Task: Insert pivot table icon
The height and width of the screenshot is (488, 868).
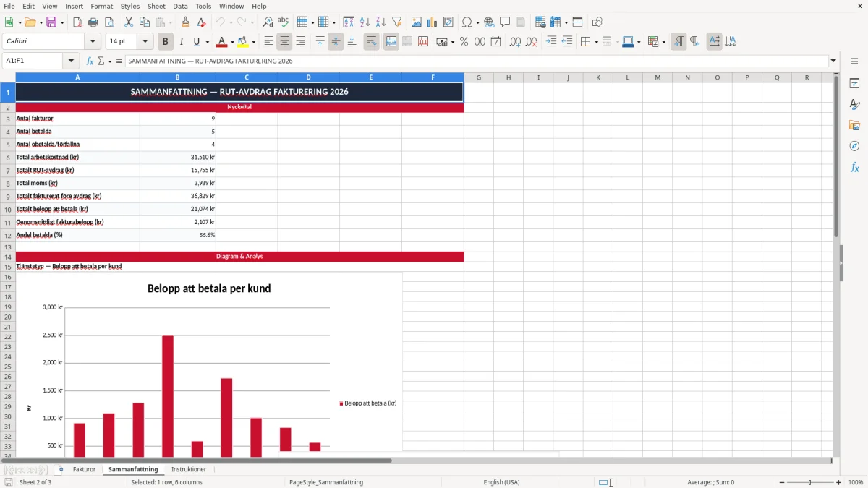Action: point(448,22)
